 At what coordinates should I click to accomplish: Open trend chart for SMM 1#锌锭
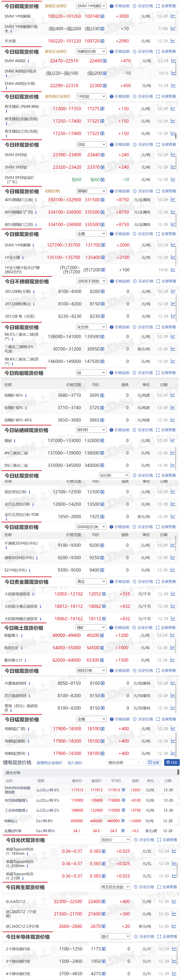[x=173, y=167]
